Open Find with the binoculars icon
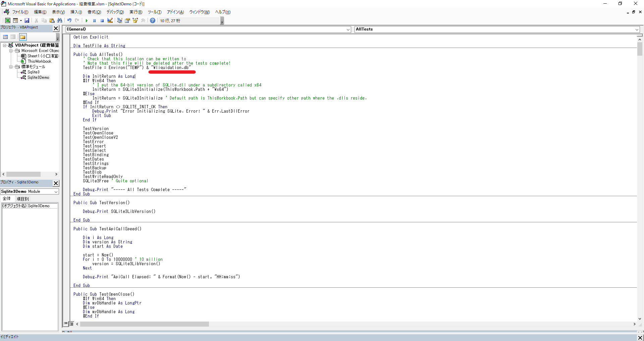Screen dimensions: 644x341 tap(60, 20)
